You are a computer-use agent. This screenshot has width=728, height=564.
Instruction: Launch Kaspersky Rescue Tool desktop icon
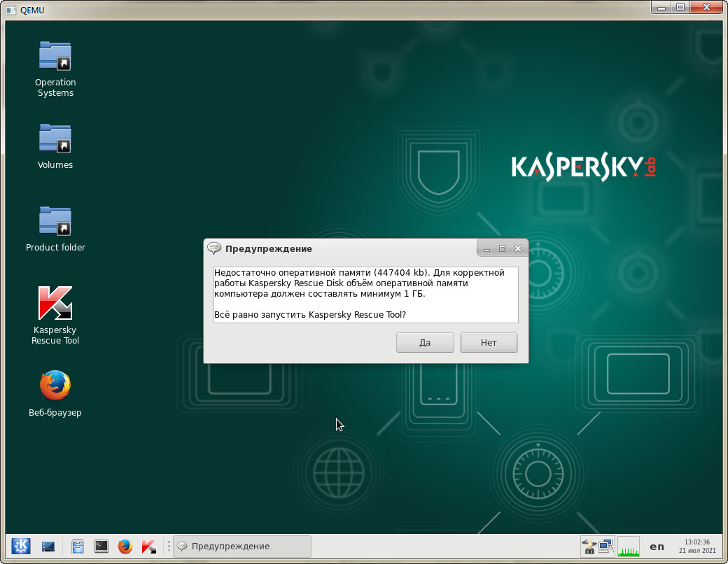[55, 315]
